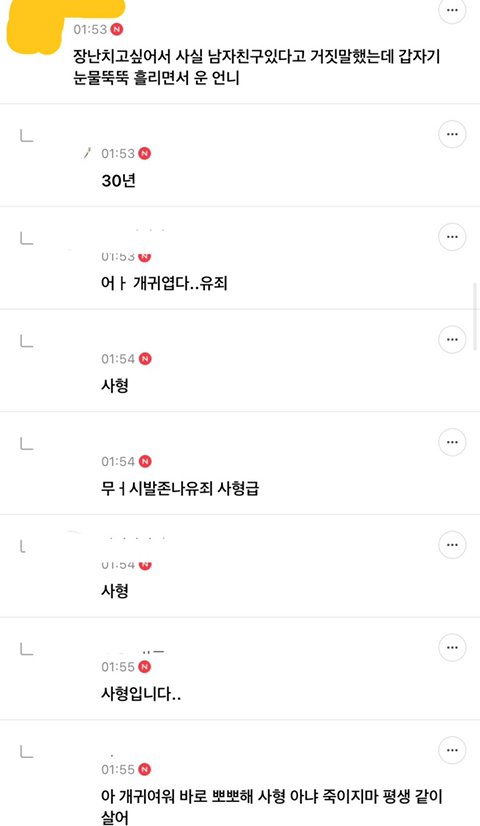Click the red N badge on top post
Screen dimensions: 480x826
click(117, 30)
